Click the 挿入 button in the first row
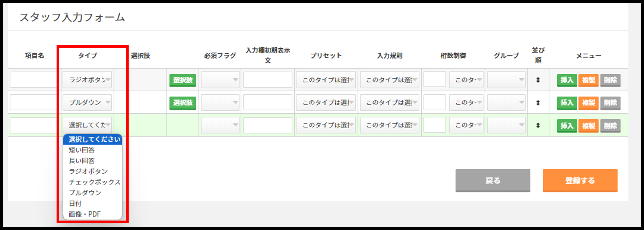644x230 pixels. click(x=567, y=80)
